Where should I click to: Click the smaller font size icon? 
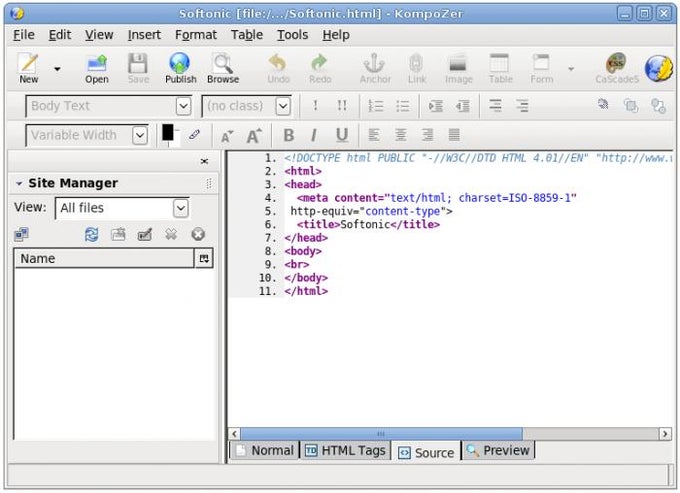(x=227, y=137)
